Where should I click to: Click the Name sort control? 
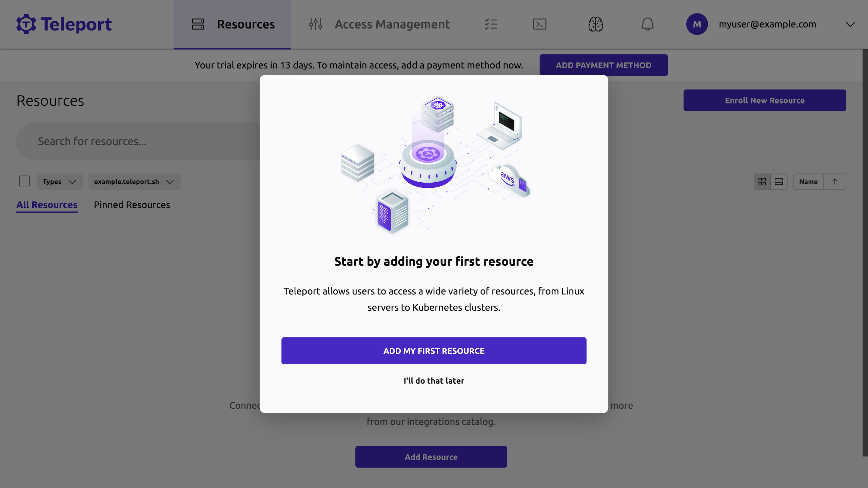(x=808, y=182)
